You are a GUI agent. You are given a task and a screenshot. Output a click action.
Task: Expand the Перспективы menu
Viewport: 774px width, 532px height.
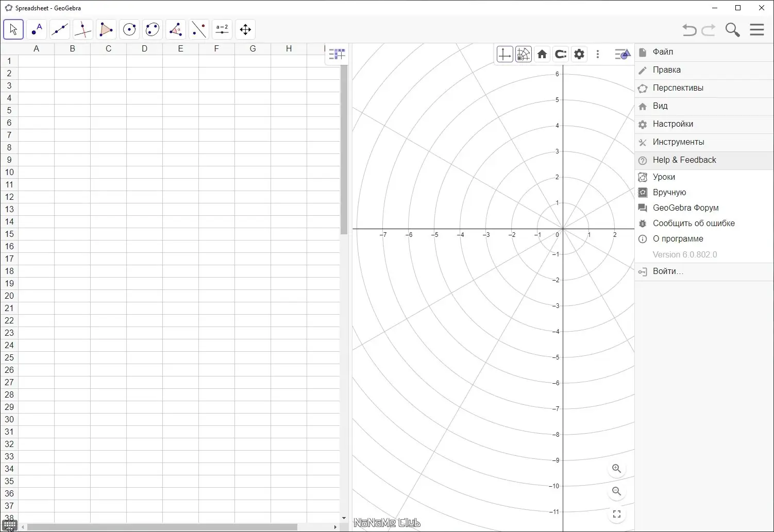click(704, 88)
